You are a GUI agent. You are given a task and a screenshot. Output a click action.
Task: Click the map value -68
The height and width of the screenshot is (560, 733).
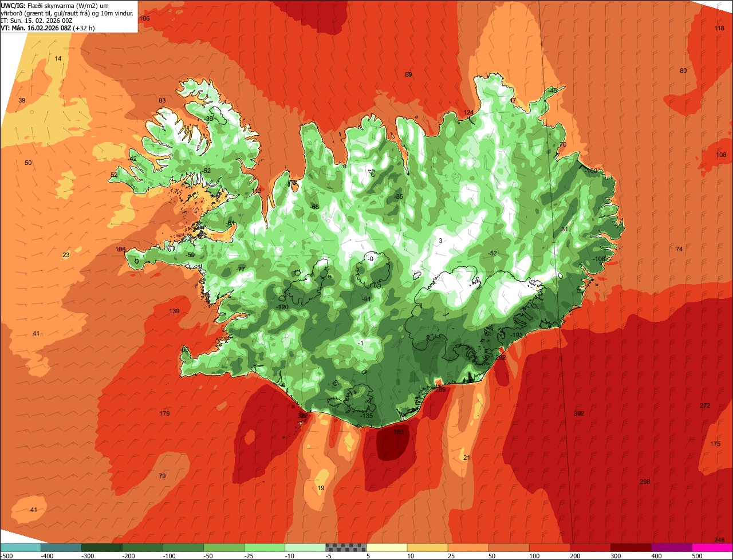[x=314, y=207]
